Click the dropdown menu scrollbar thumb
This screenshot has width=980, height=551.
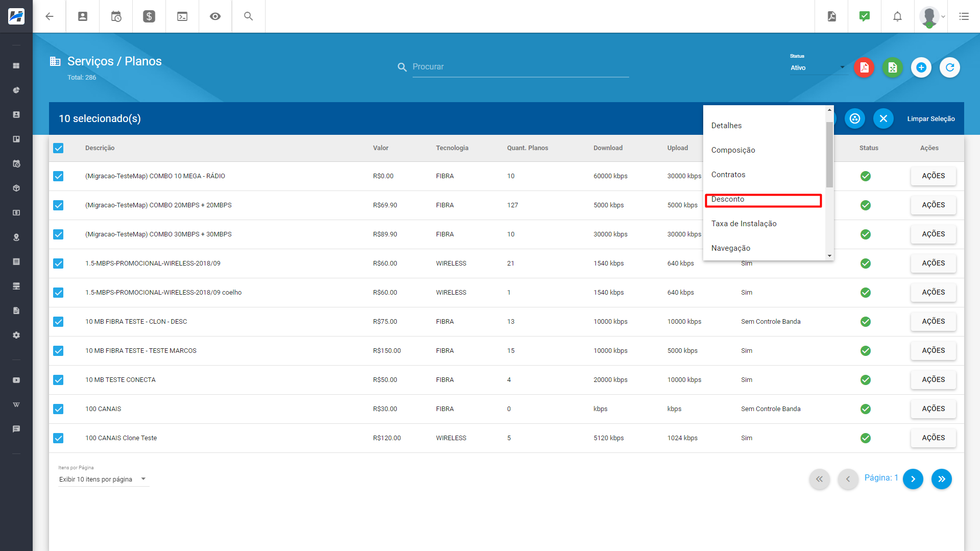[829, 154]
